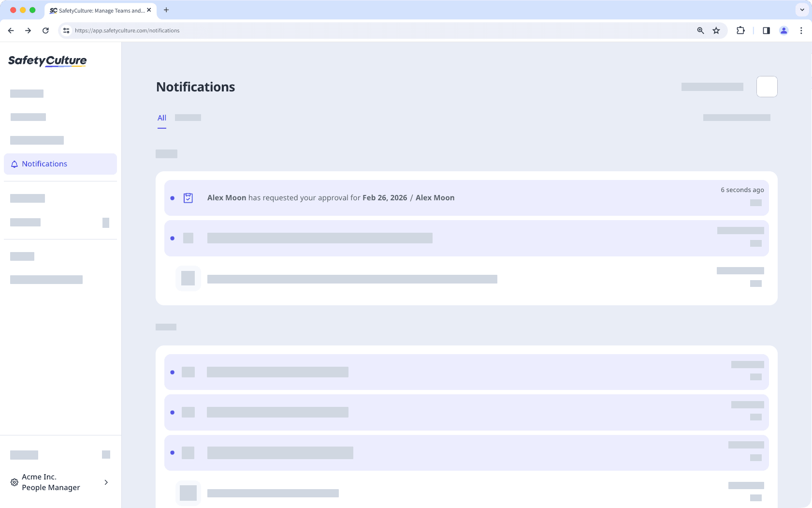Click the unread blue dot on the top notification
812x508 pixels.
tap(173, 198)
